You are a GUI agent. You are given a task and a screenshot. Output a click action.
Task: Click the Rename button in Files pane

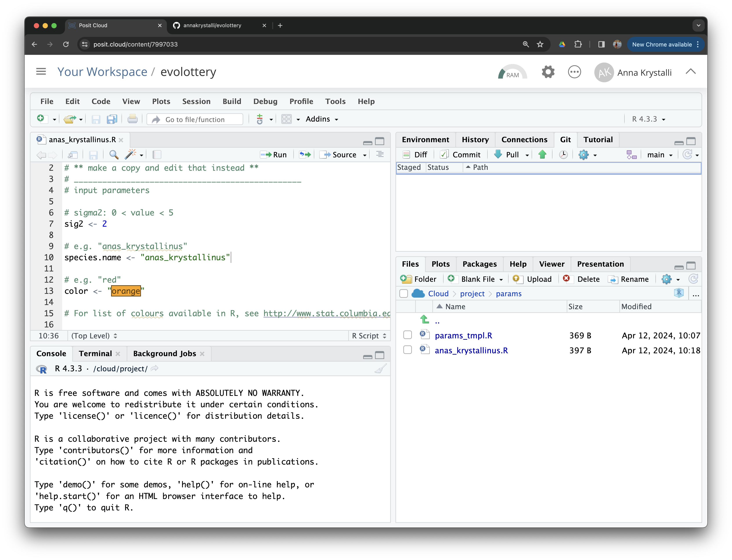click(x=628, y=279)
